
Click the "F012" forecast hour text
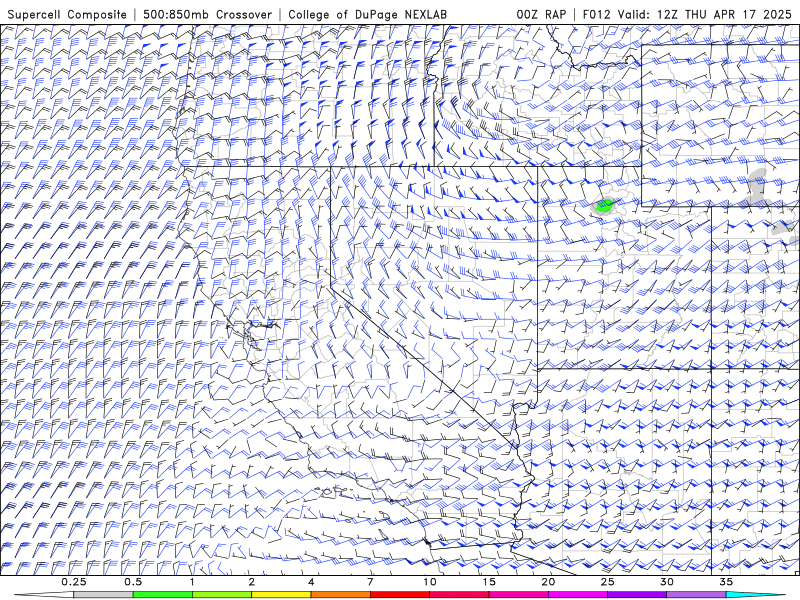point(596,15)
